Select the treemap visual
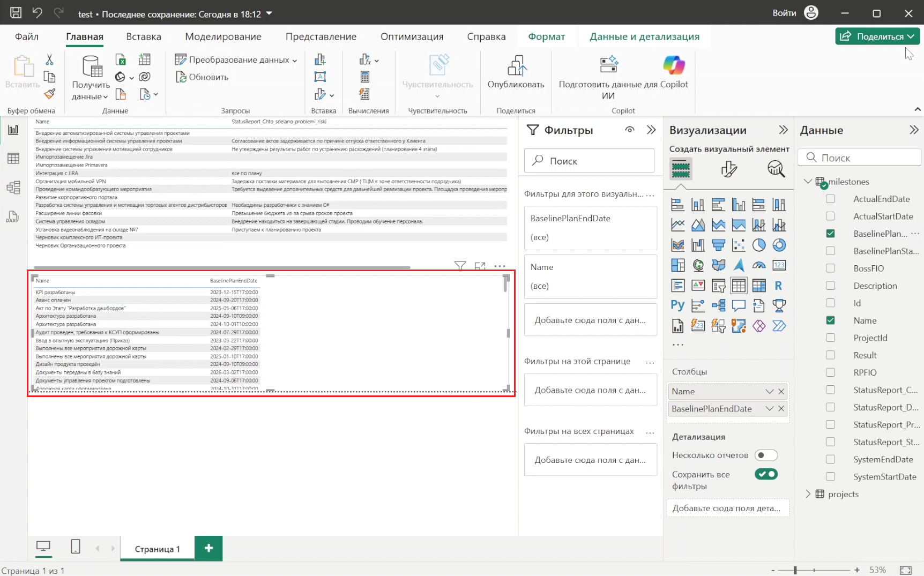The width and height of the screenshot is (924, 576). [x=677, y=265]
